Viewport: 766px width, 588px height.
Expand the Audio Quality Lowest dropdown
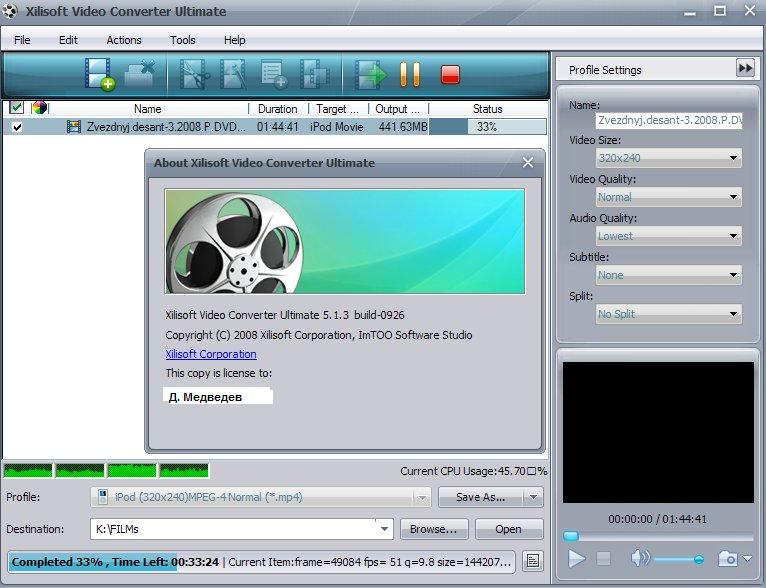[x=733, y=236]
